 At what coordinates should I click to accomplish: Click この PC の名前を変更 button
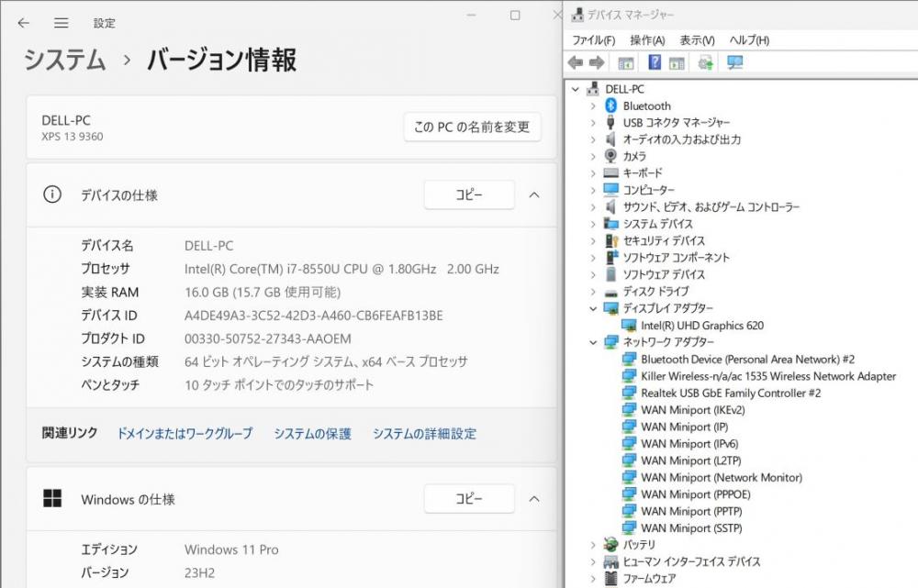[x=472, y=127]
